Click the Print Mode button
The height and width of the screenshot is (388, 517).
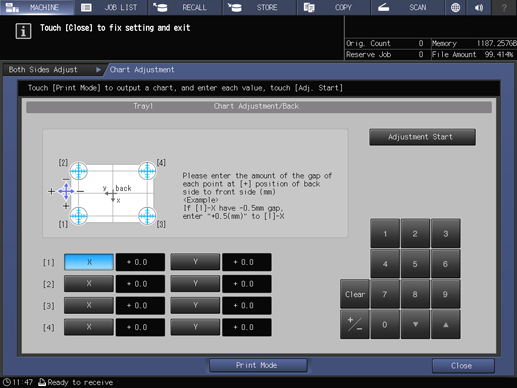(x=258, y=365)
